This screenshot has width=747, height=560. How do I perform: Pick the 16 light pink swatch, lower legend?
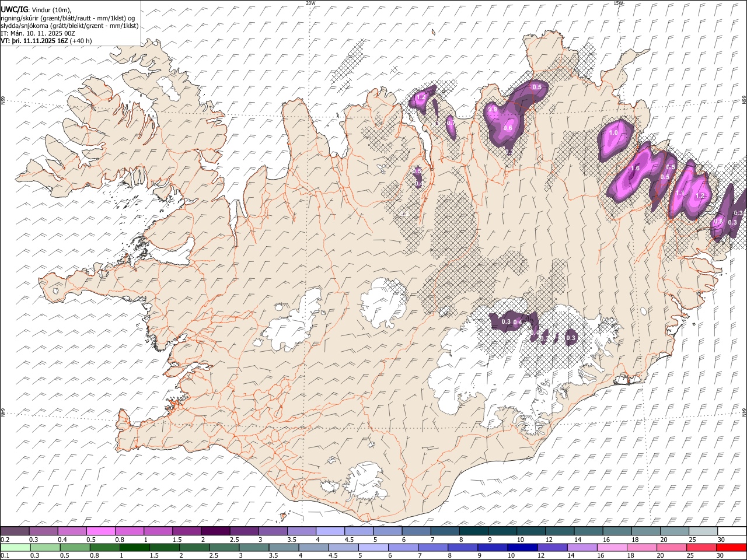coord(612,548)
